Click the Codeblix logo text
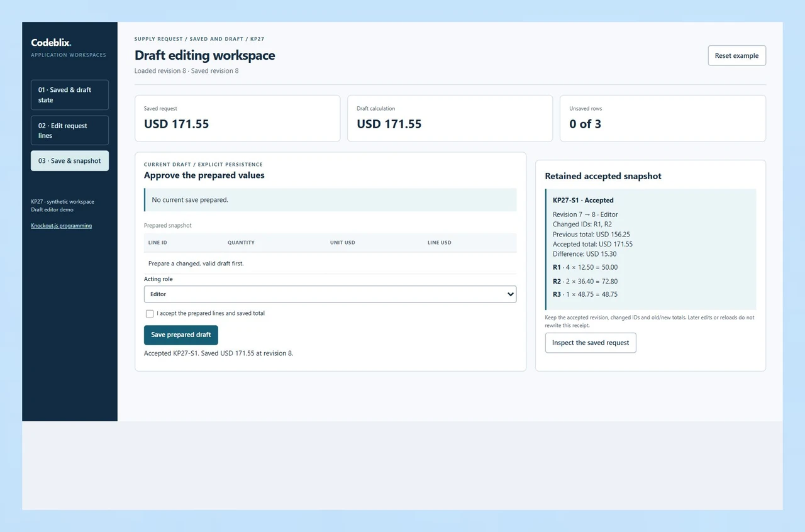The image size is (805, 532). pyautogui.click(x=51, y=43)
